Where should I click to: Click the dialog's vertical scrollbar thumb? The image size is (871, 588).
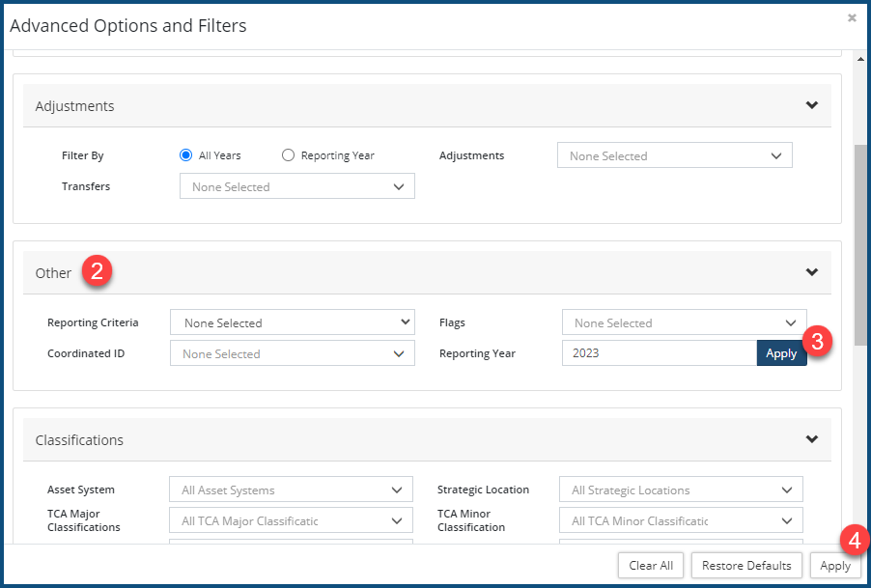(860, 246)
